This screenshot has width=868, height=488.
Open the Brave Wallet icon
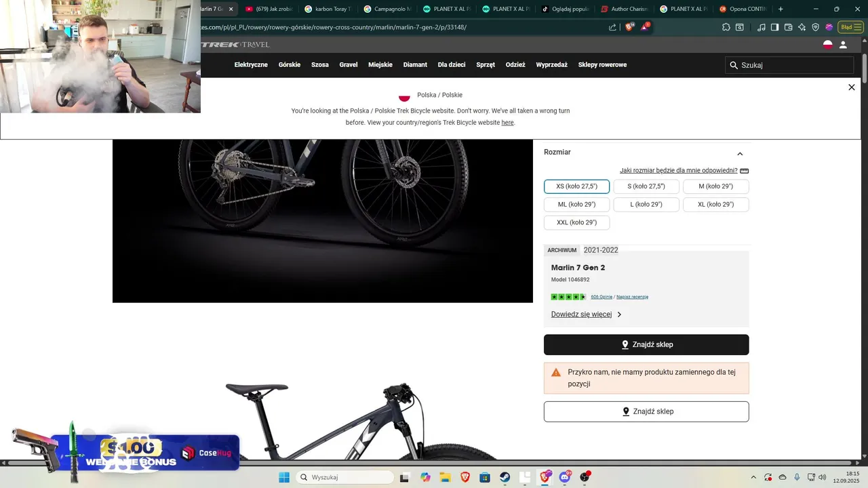[x=788, y=27]
